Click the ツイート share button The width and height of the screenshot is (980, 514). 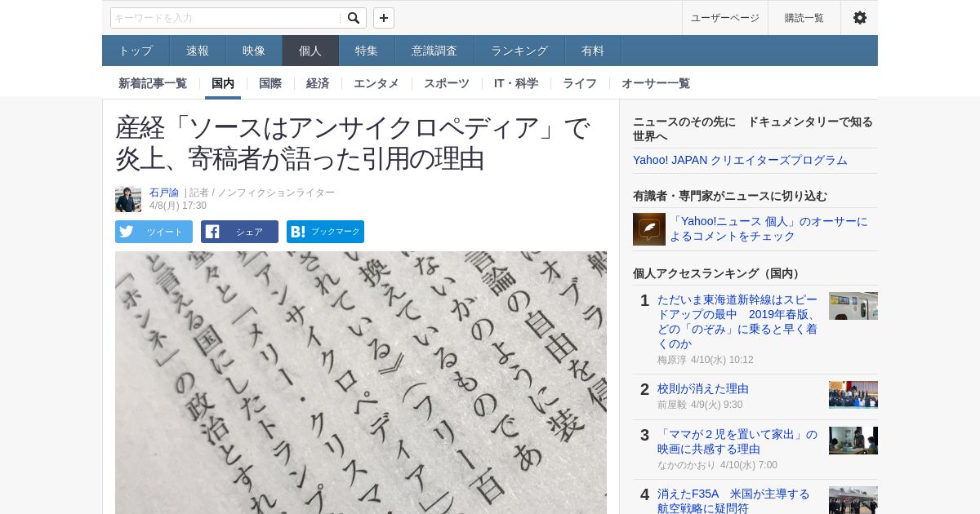pos(154,232)
